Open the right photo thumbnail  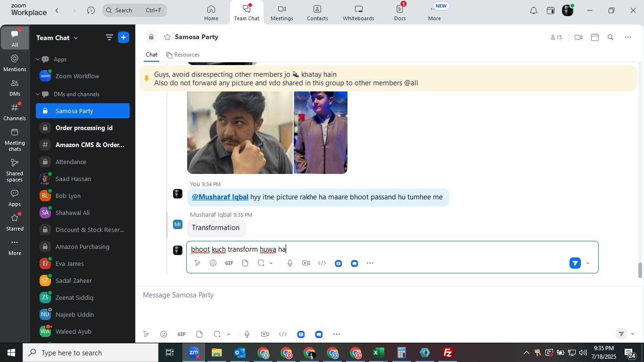pos(321,132)
